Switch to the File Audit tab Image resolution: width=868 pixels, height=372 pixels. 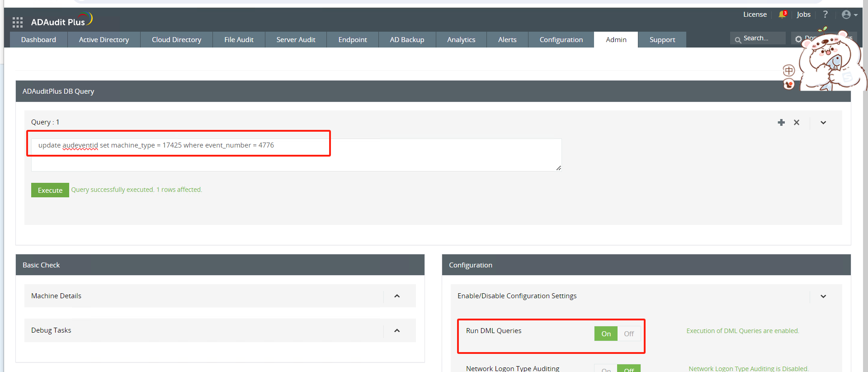[239, 39]
